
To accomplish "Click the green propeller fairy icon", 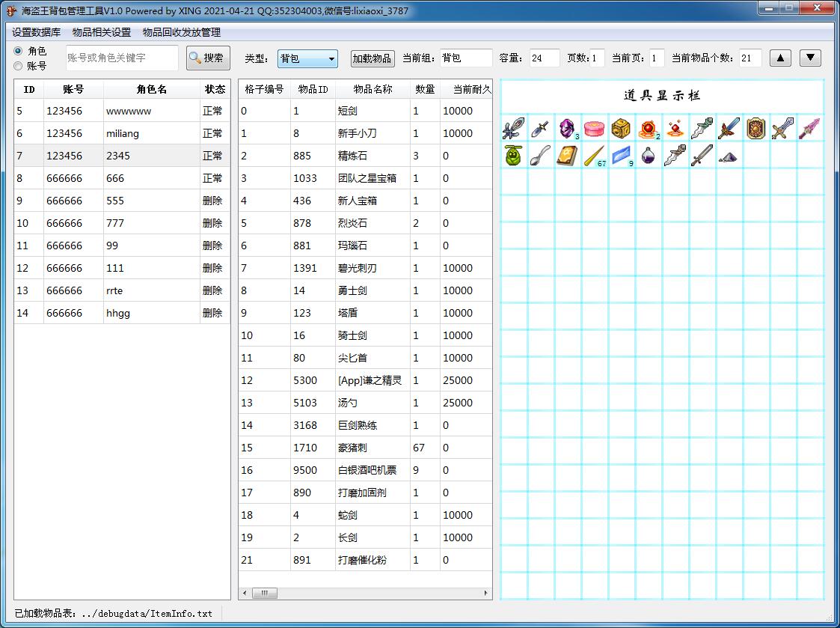I will click(514, 156).
